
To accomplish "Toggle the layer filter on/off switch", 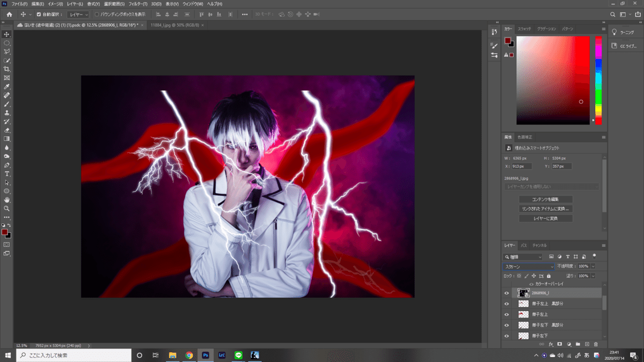I will (x=594, y=257).
